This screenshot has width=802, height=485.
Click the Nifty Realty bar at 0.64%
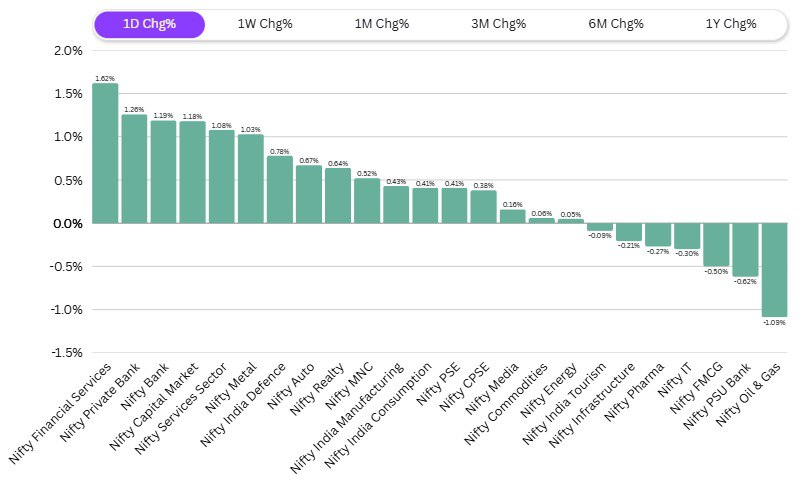[338, 195]
